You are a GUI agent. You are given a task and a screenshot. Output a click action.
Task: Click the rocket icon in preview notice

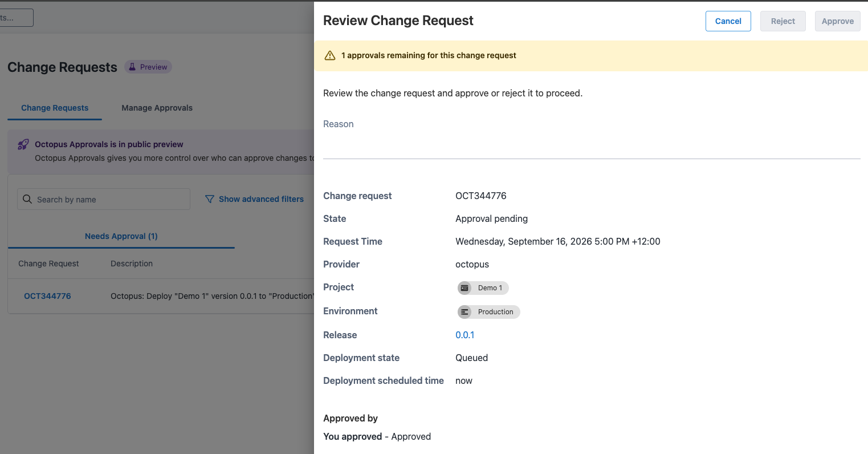point(23,144)
